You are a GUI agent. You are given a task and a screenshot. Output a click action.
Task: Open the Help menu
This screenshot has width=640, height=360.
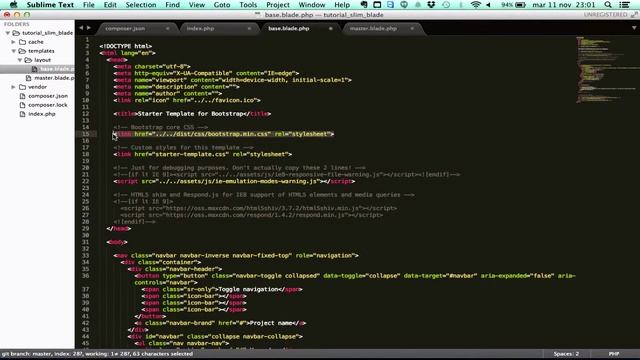pos(342,5)
